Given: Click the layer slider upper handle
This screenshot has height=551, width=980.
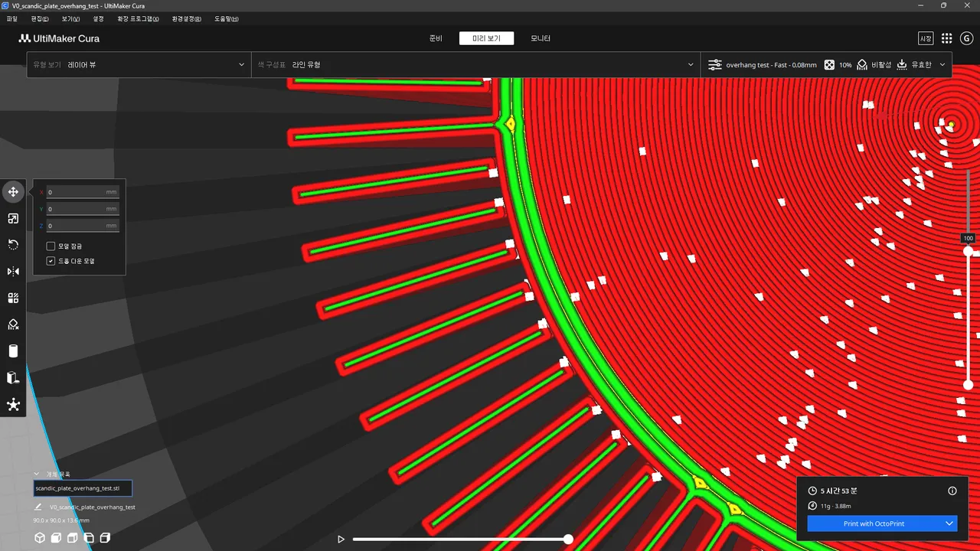Looking at the screenshot, I should point(968,251).
